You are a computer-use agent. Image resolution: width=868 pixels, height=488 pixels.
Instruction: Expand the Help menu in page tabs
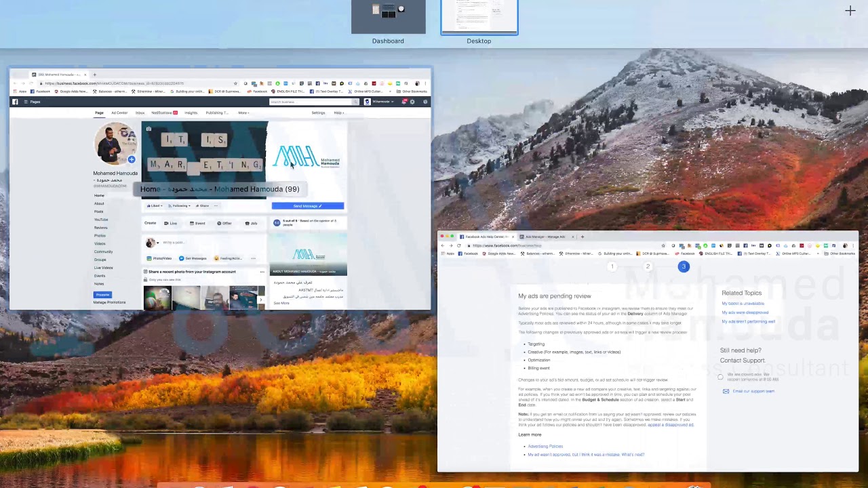click(x=338, y=113)
